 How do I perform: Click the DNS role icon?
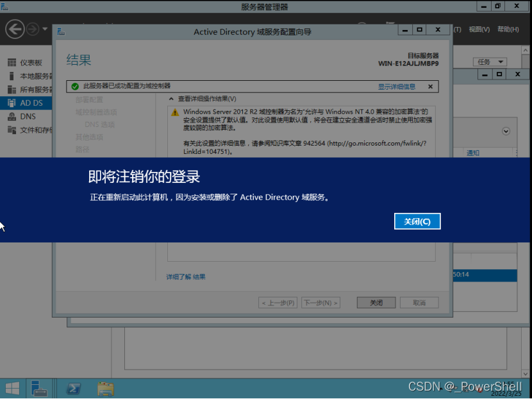click(x=12, y=117)
